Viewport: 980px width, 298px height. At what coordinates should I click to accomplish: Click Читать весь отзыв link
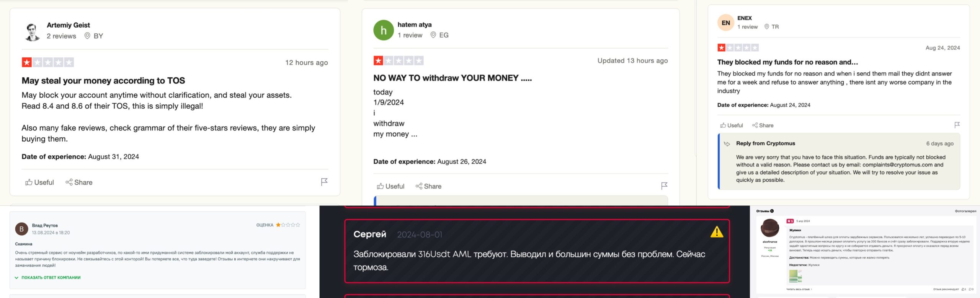pos(799,289)
